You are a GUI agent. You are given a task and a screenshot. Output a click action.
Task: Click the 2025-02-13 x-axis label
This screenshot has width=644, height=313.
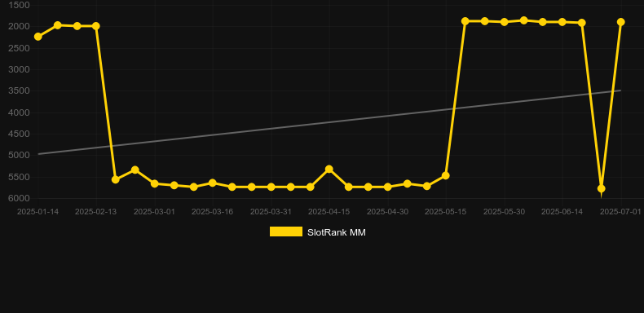click(x=95, y=212)
